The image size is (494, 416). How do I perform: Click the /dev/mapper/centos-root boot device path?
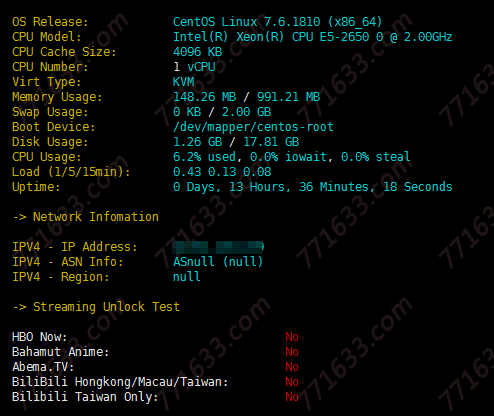pos(253,127)
